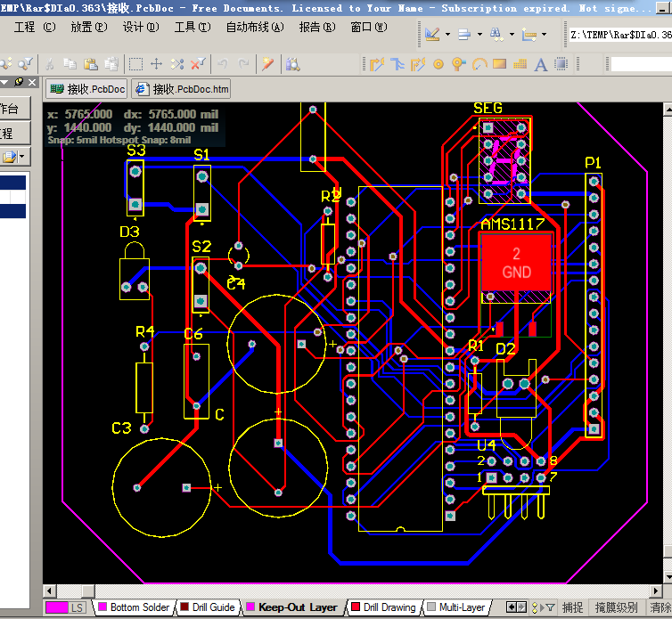Open the 放置 (P) menu
672x619 pixels.
(89, 27)
